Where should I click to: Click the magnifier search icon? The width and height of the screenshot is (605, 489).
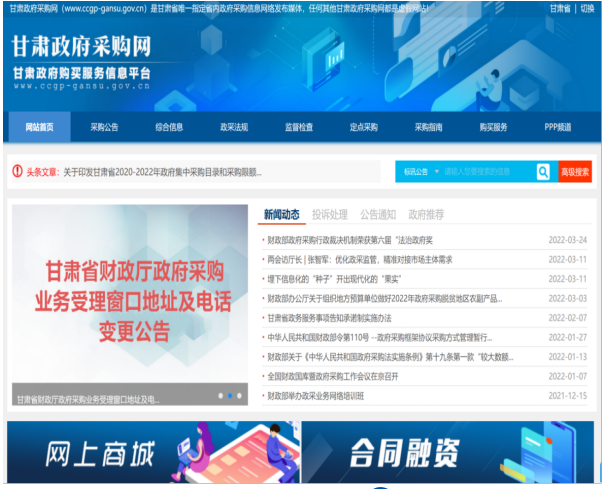(x=544, y=172)
